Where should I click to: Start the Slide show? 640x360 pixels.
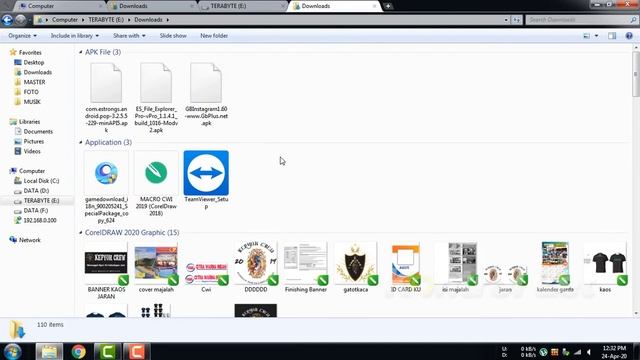173,36
